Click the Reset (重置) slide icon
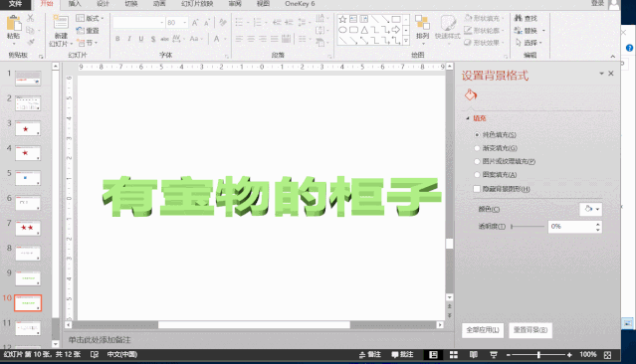The height and width of the screenshot is (364, 636). coord(81,31)
